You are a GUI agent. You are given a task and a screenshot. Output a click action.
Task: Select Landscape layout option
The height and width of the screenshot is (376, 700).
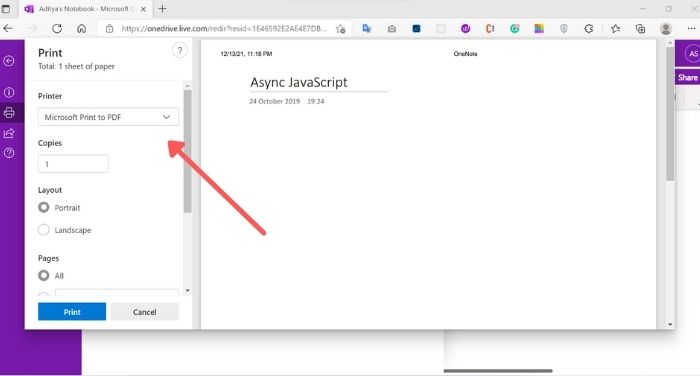pos(44,230)
